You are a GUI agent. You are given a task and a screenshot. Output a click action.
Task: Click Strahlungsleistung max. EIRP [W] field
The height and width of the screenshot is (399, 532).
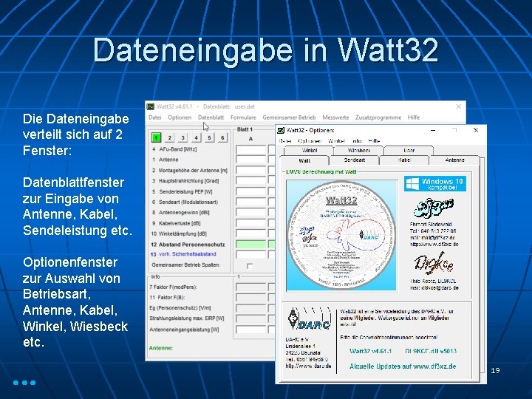click(250, 319)
